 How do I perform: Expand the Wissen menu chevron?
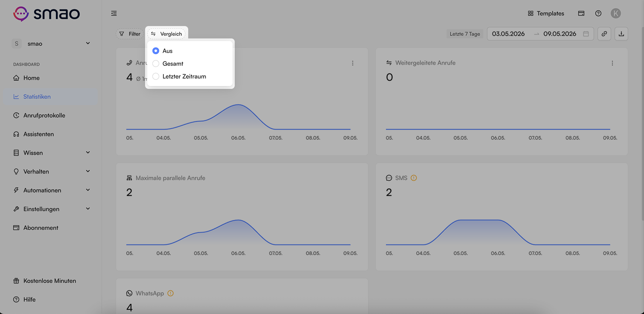pyautogui.click(x=88, y=153)
